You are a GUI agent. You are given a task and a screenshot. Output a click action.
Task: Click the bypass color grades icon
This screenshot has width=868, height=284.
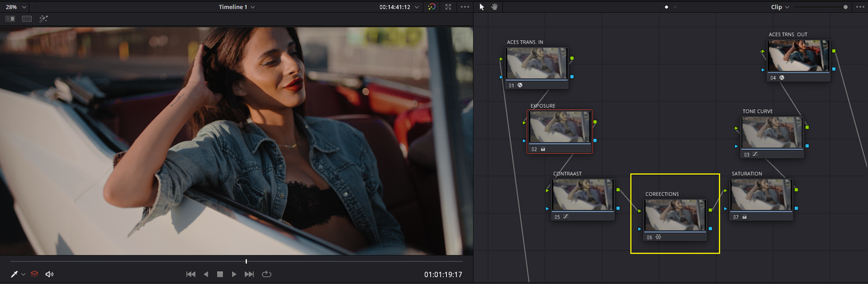point(432,7)
